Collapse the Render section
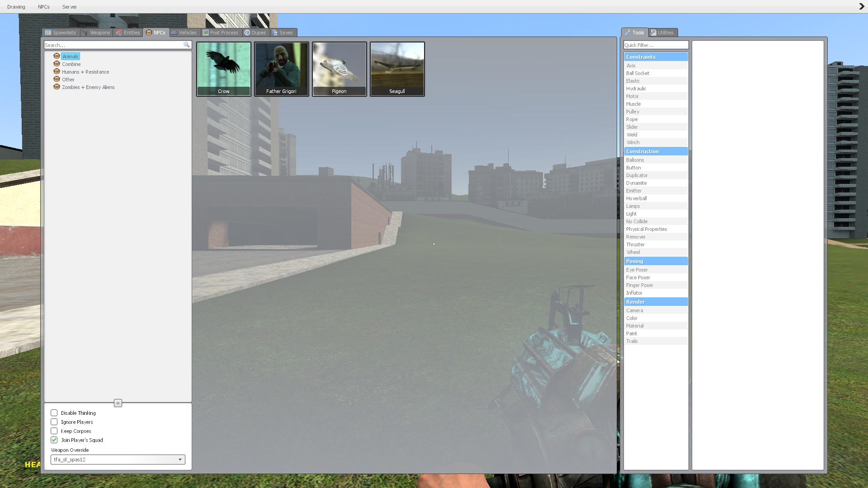868x488 pixels. click(x=656, y=302)
